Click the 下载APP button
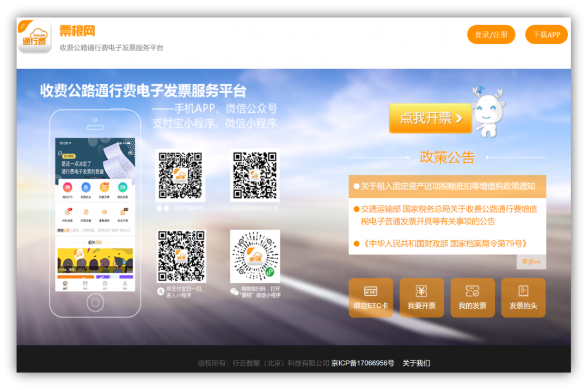The height and width of the screenshot is (390, 588). click(547, 34)
